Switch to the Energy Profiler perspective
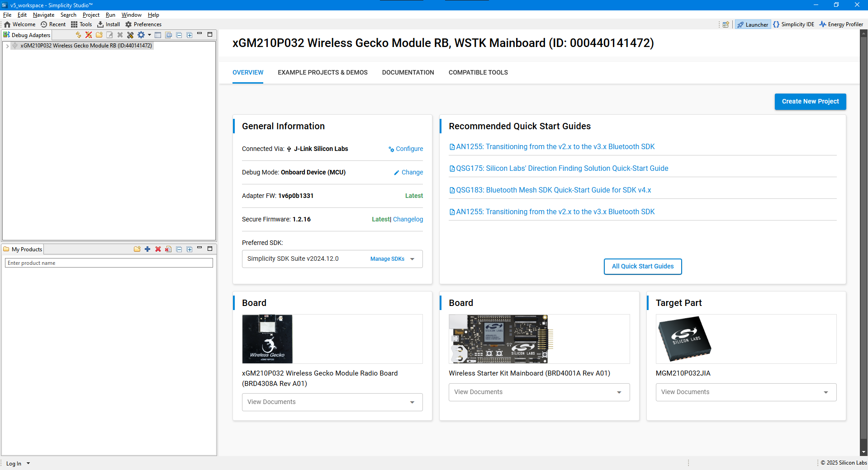 coord(841,24)
